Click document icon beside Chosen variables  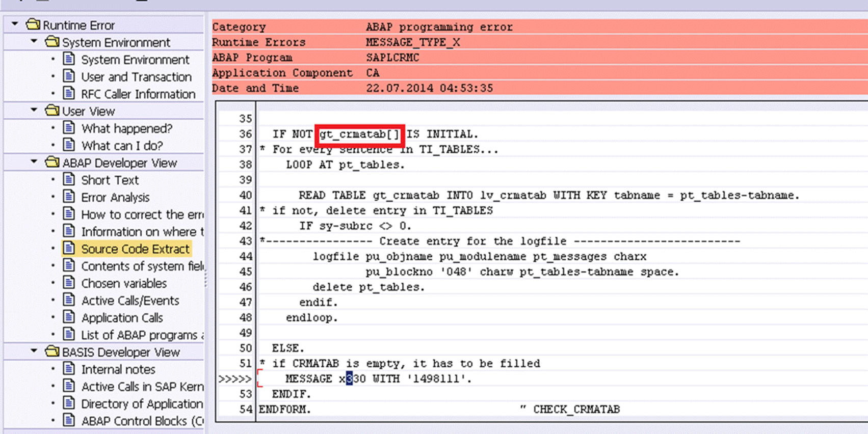pos(69,283)
